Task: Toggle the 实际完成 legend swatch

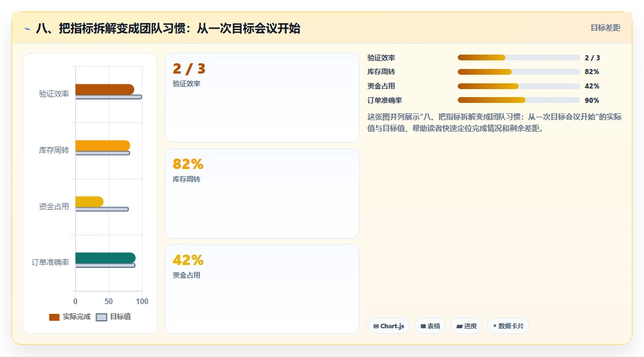Action: 54,317
